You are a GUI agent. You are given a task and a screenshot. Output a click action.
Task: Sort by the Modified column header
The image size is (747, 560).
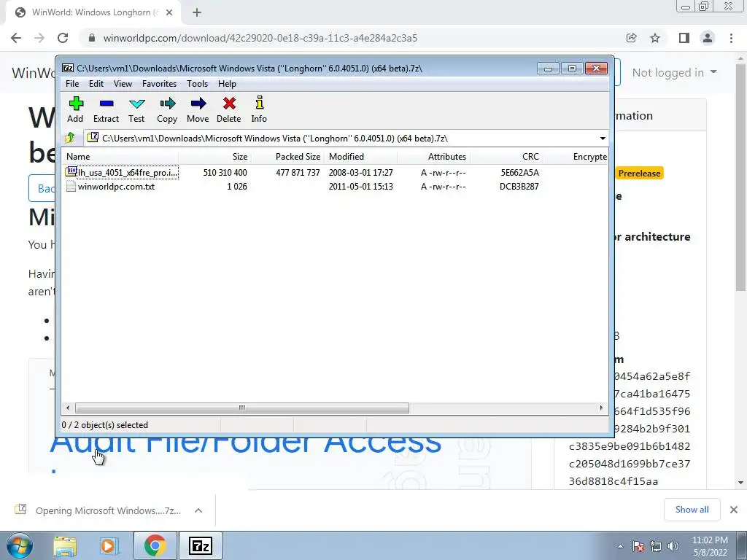[360, 157]
